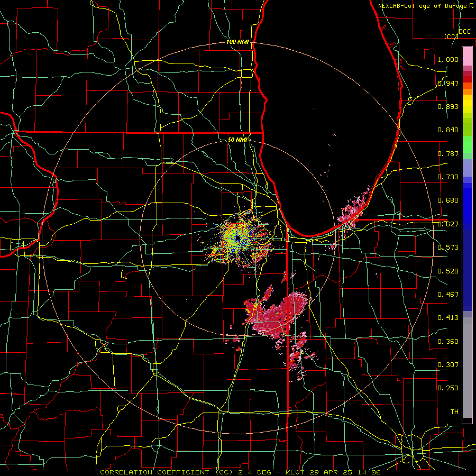The width and height of the screenshot is (476, 476).
Task: Click the "50 NMI" range ring label
Action: click(237, 140)
